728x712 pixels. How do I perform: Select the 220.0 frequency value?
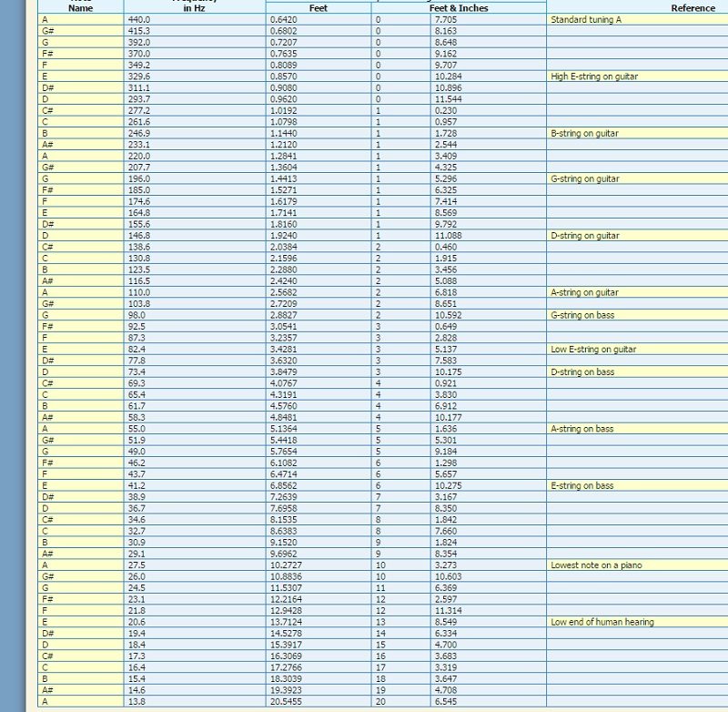point(195,156)
